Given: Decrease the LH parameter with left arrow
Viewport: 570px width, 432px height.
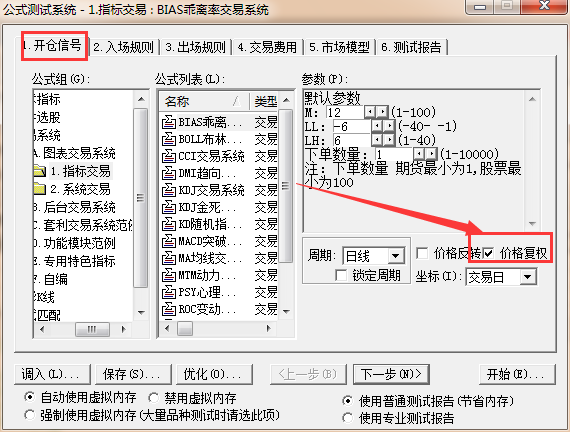Looking at the screenshot, I should (377, 140).
